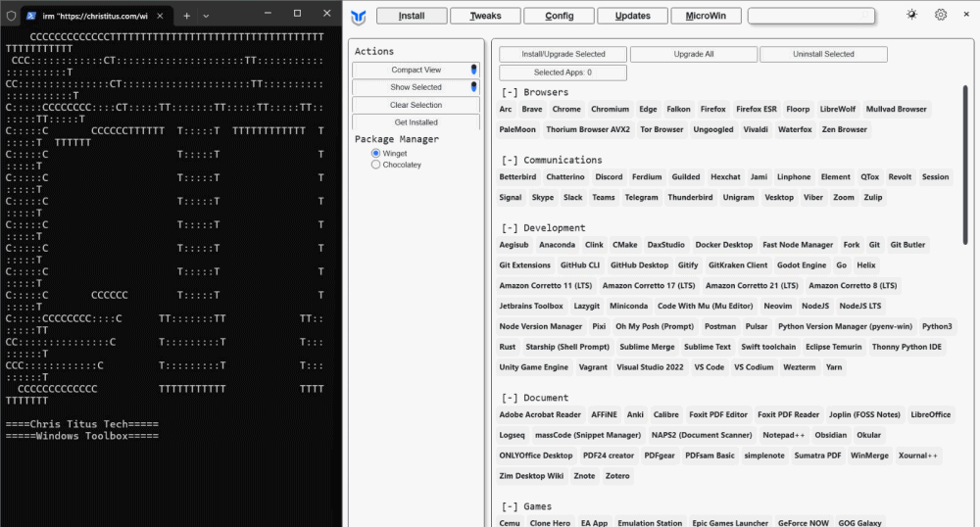Select the Unity Game Engine app

533,367
